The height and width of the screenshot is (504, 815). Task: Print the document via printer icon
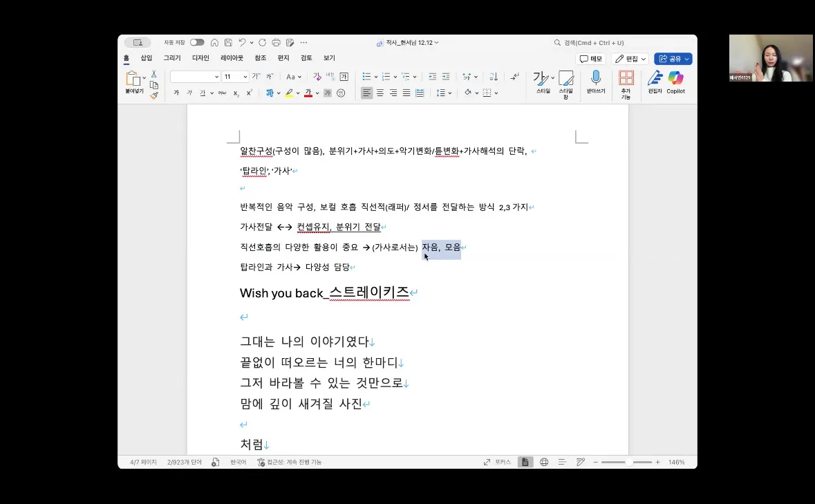click(x=276, y=43)
